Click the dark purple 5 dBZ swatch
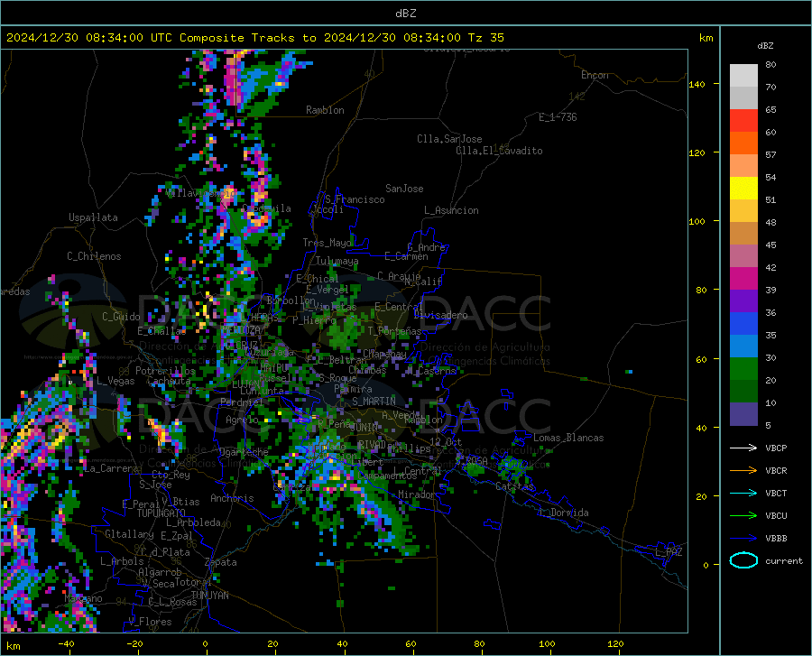The width and height of the screenshot is (812, 656). [743, 414]
